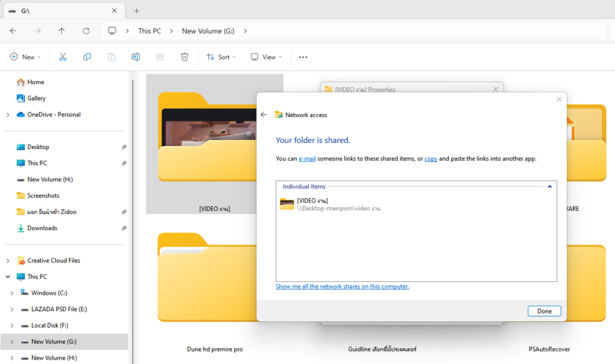Show all network shares on this computer

(342, 287)
